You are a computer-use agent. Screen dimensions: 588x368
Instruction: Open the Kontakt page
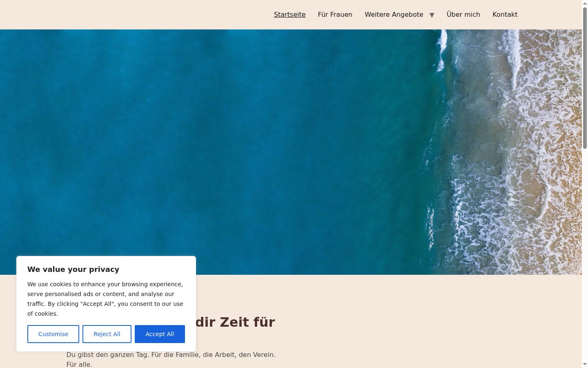click(x=505, y=14)
